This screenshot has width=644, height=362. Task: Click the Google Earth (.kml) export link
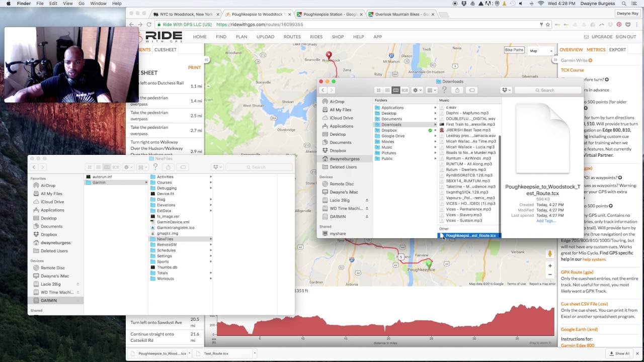click(579, 329)
